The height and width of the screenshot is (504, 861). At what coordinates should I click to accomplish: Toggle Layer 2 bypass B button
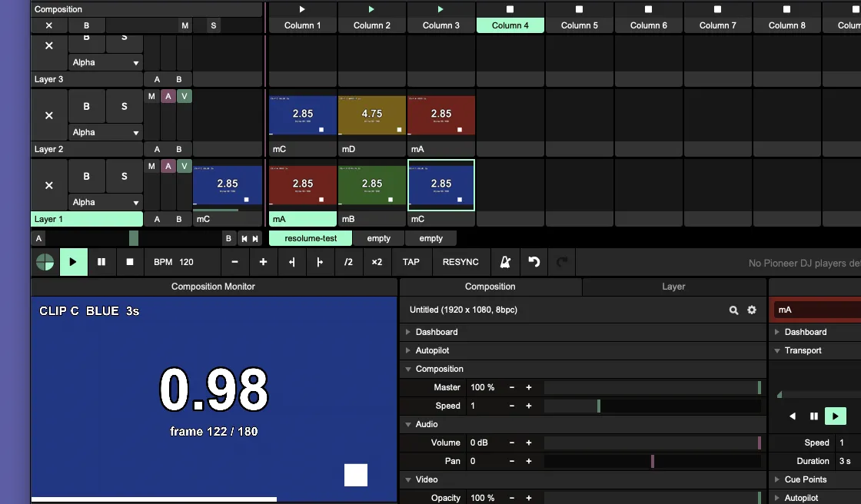[x=86, y=107]
